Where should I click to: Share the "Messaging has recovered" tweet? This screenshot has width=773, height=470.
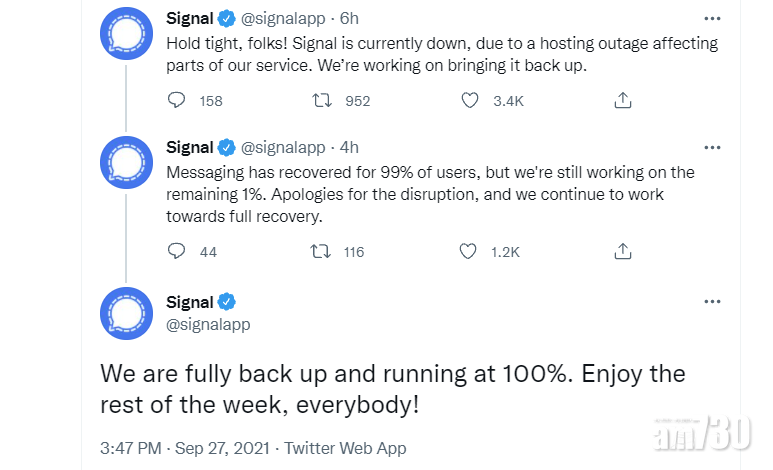(x=622, y=251)
